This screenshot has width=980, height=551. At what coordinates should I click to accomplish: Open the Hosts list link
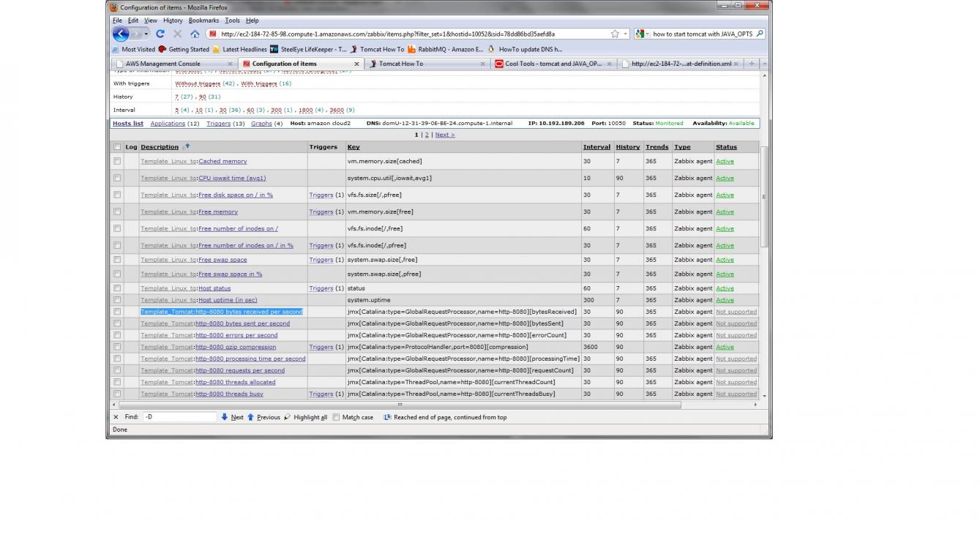(128, 124)
